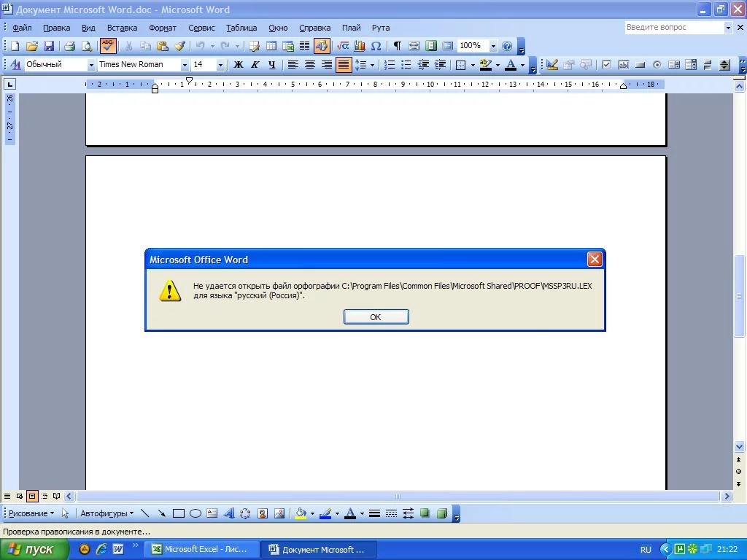Viewport: 747px width, 560px height.
Task: Expand line spacing dropdown arrow
Action: (372, 65)
